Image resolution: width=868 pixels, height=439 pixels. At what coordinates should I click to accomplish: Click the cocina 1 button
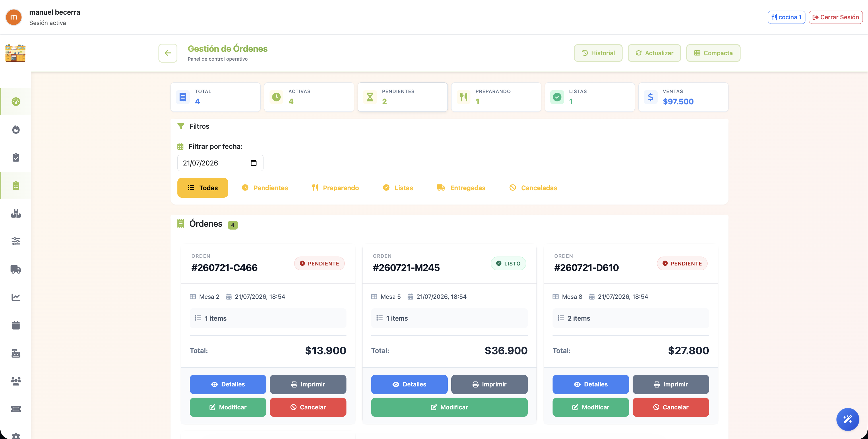pyautogui.click(x=786, y=17)
